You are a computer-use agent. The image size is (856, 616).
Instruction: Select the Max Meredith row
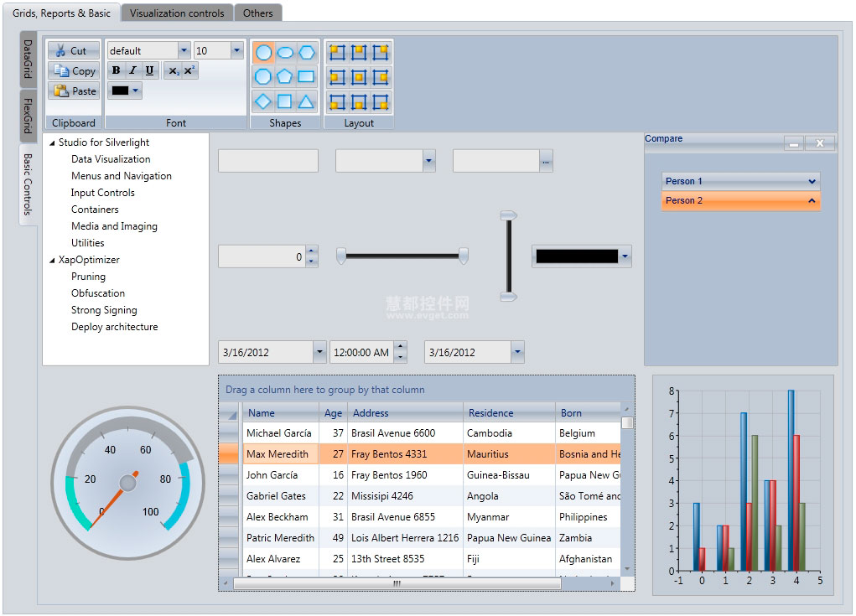point(420,454)
